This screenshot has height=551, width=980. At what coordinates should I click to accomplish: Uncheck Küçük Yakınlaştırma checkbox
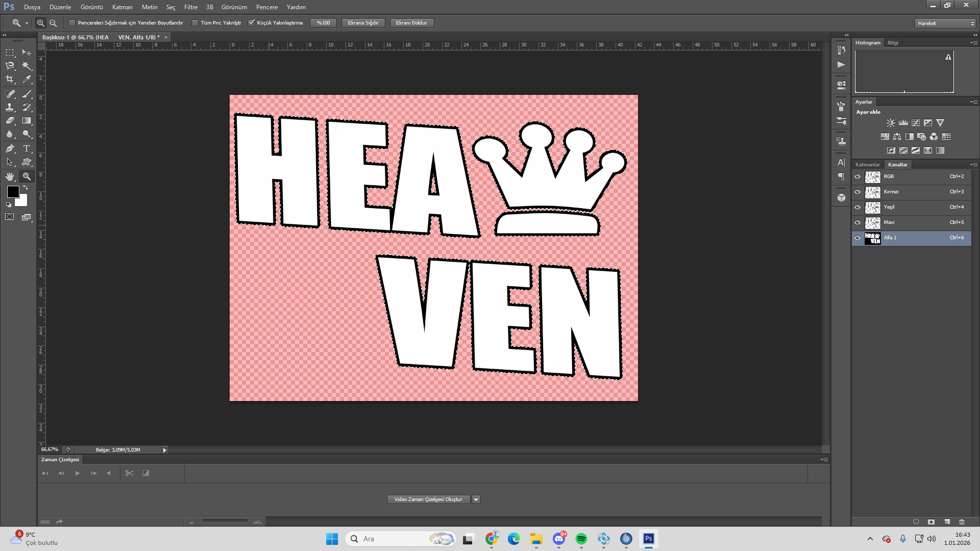[x=251, y=23]
